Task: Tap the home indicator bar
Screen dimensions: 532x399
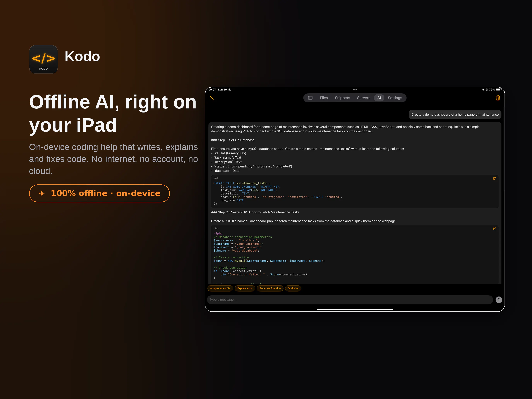Action: 355,309
